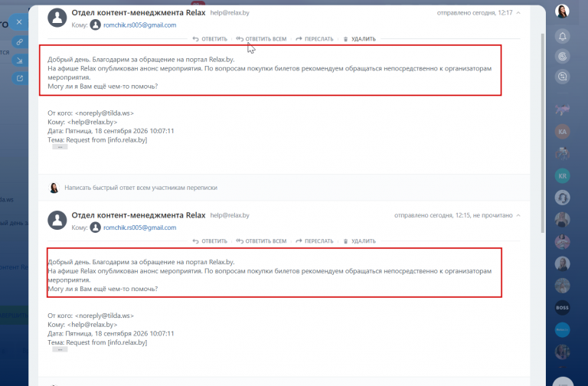Copy link icon on left edge

[x=19, y=42]
